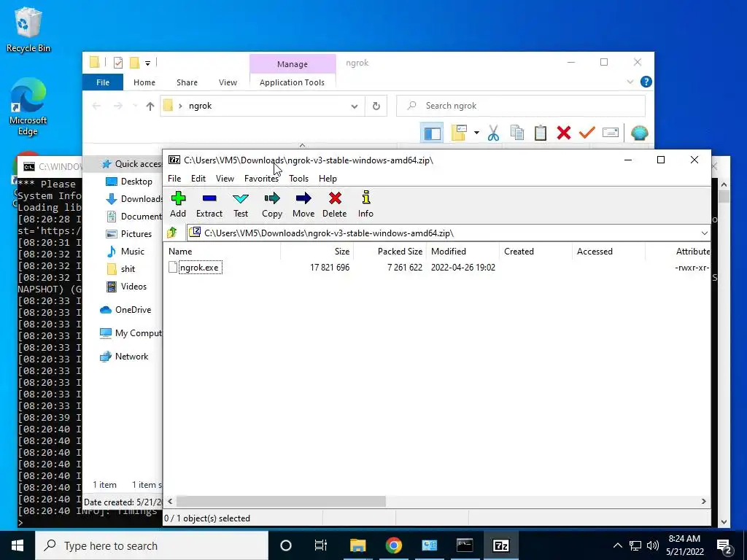Open the Windows Start menu
Image resolution: width=747 pixels, height=560 pixels.
pyautogui.click(x=18, y=545)
